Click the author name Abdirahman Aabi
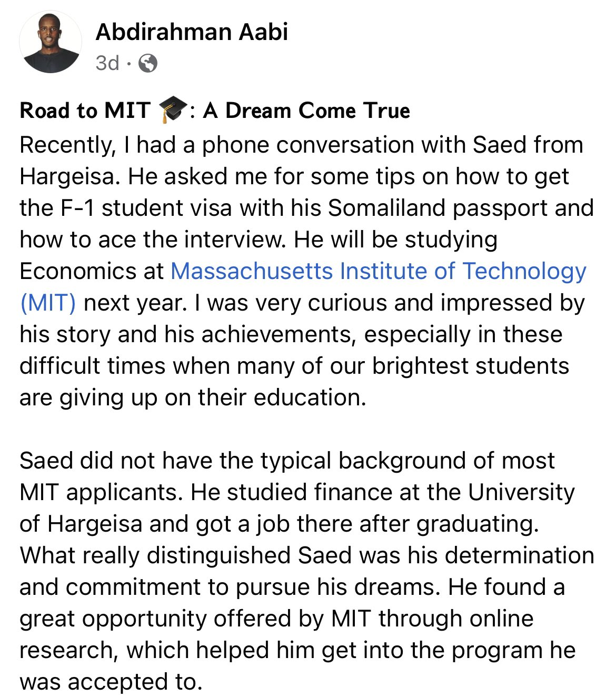Screen dimensions: 616x697 coord(192,32)
